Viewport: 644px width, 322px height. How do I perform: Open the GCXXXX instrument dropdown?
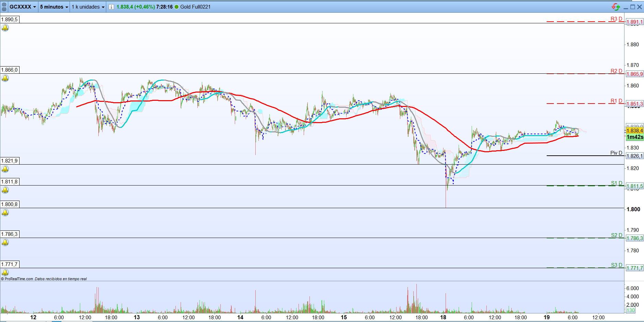coord(23,7)
